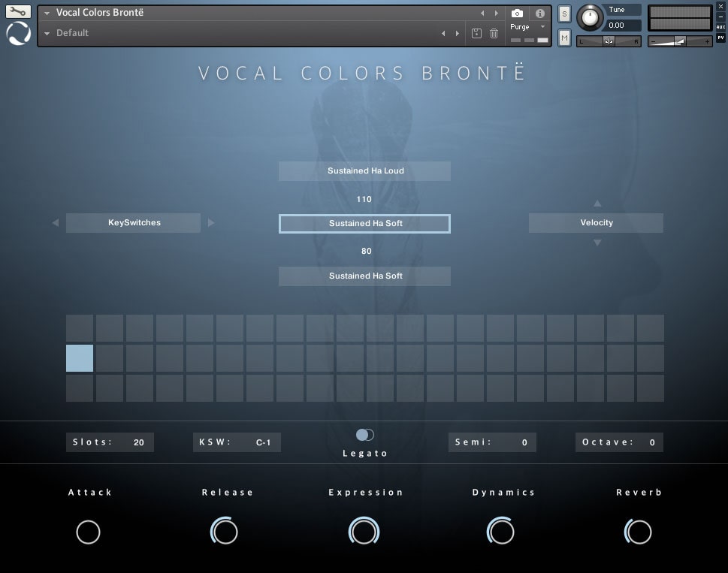Load the previous snapshot preset arrow

(x=443, y=33)
